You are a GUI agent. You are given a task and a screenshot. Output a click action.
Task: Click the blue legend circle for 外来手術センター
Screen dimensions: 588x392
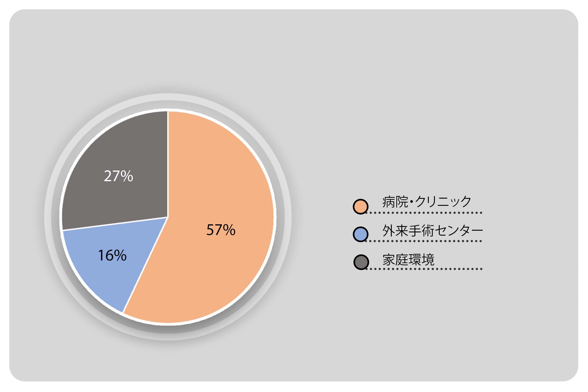(x=360, y=235)
